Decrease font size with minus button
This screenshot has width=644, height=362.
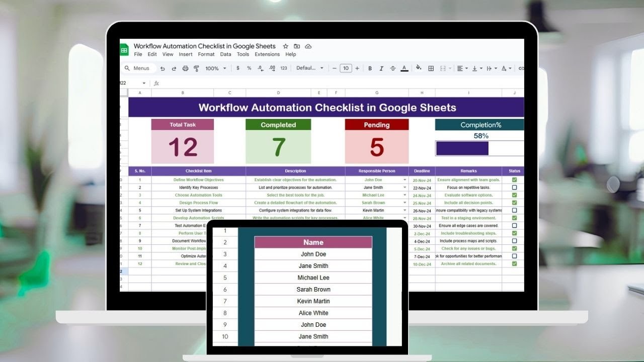(335, 68)
